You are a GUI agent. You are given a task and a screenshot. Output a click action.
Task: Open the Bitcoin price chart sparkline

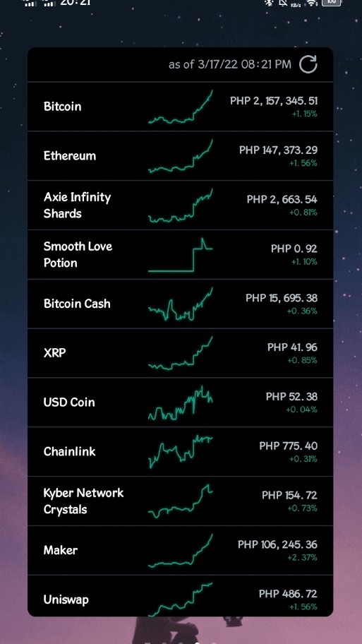point(181,107)
